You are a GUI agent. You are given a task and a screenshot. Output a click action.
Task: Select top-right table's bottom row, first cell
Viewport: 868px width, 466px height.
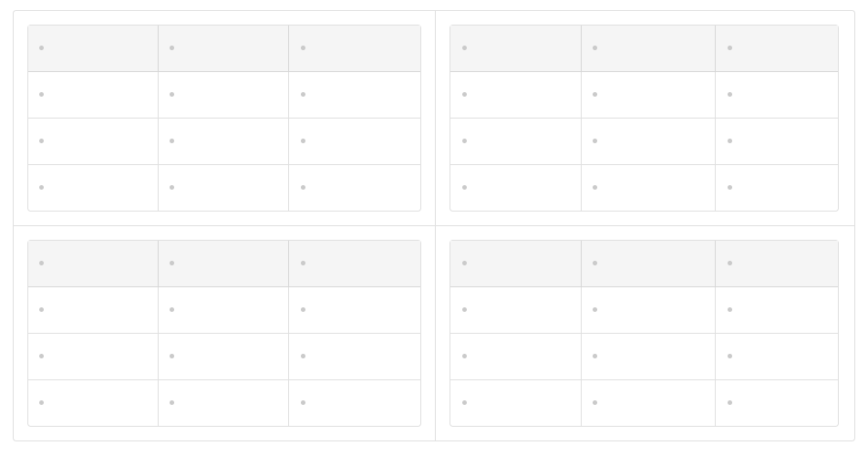point(515,188)
